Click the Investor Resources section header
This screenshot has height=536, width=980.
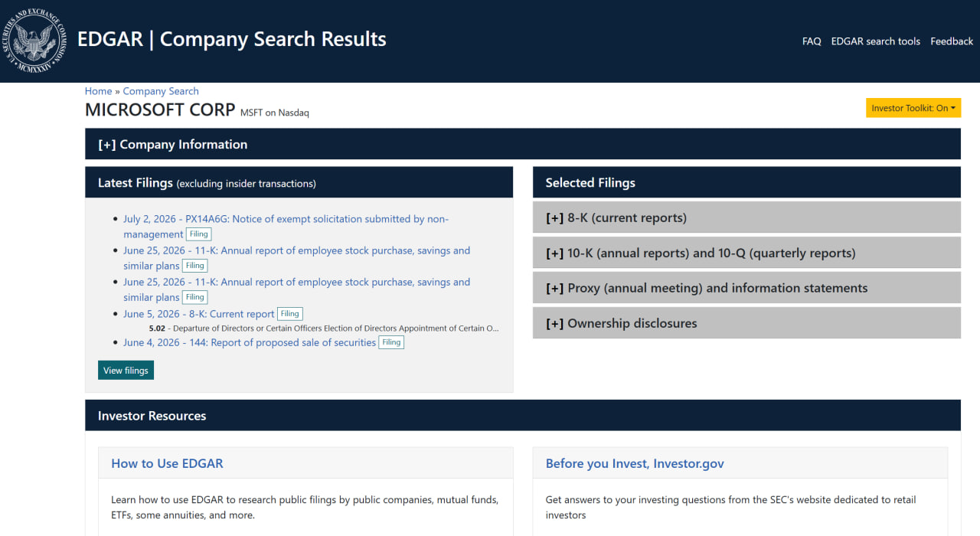[x=522, y=416]
